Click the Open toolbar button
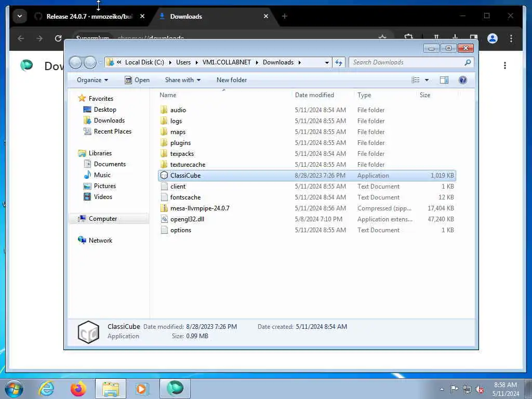The width and height of the screenshot is (532, 399). pos(137,80)
